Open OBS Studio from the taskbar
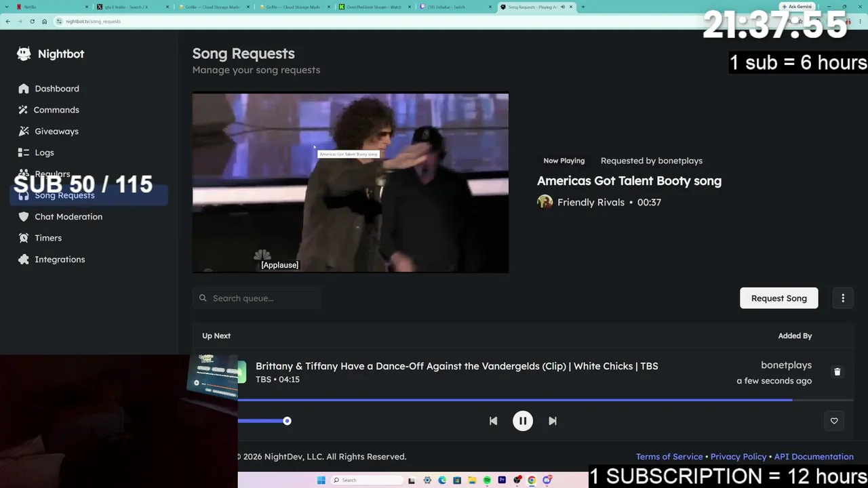868x488 pixels. coord(517,481)
